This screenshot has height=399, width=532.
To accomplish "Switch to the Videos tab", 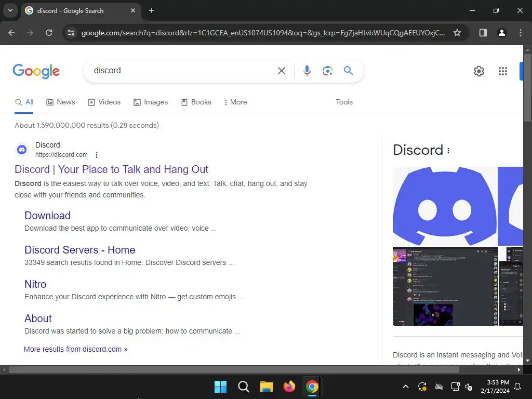I will [104, 102].
